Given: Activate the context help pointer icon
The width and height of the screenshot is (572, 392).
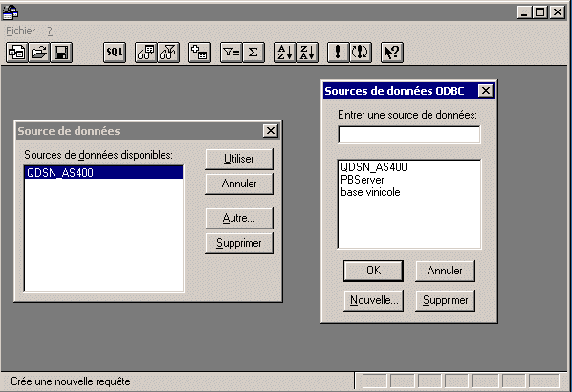Looking at the screenshot, I should (x=392, y=53).
